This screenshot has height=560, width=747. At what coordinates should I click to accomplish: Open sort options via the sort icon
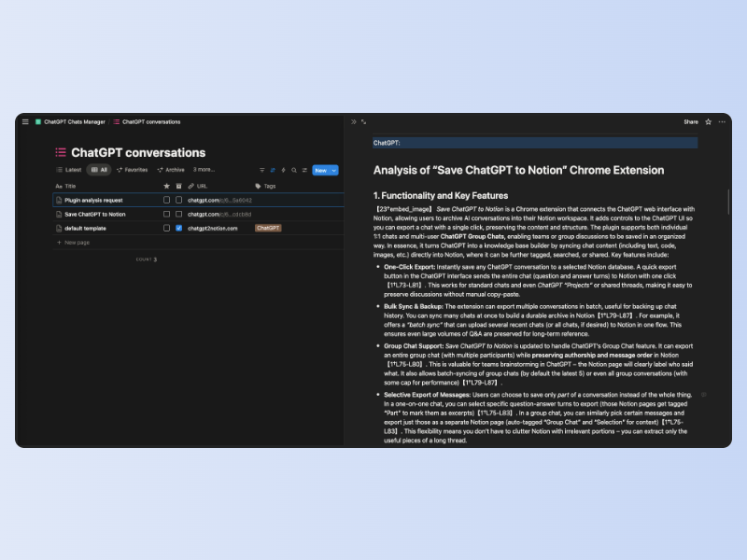point(273,170)
